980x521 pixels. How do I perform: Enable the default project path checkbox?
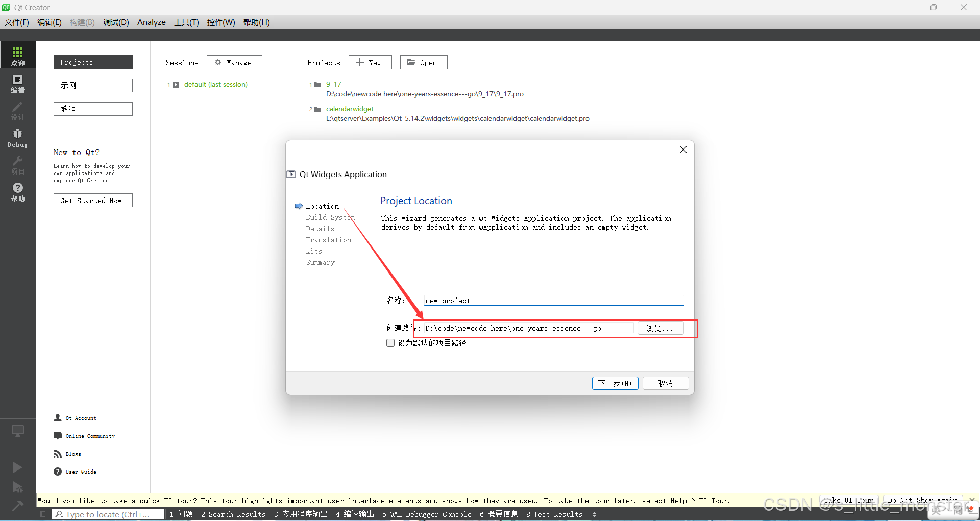click(390, 343)
